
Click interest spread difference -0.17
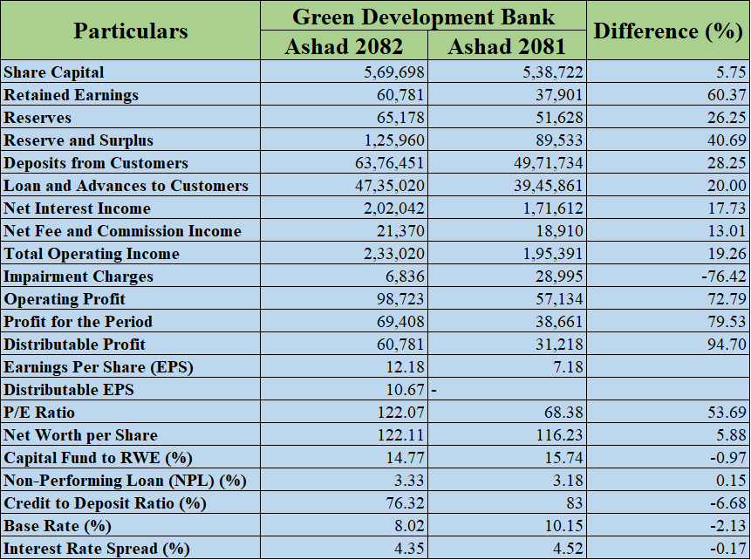pos(728,549)
